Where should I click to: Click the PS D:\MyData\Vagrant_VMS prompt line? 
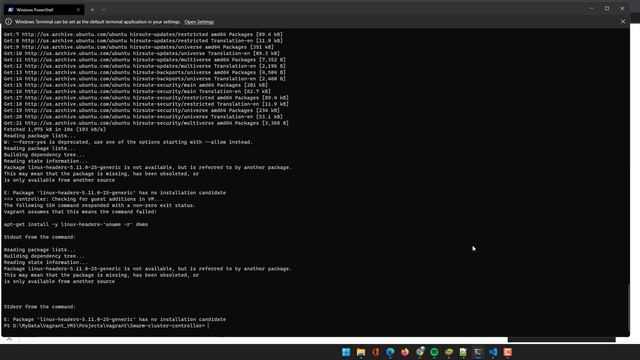click(x=107, y=326)
